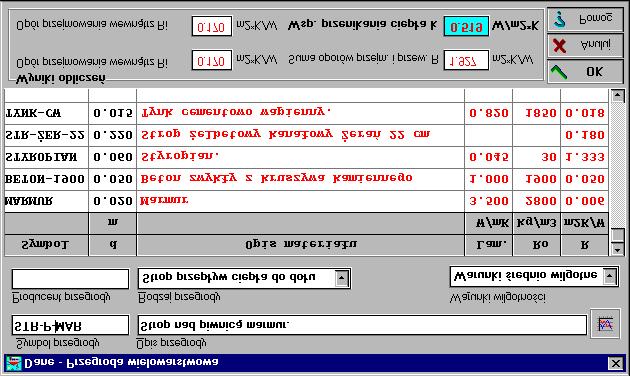Click the application icon in the title bar
Viewport: 630px width, 376px height.
click(13, 363)
